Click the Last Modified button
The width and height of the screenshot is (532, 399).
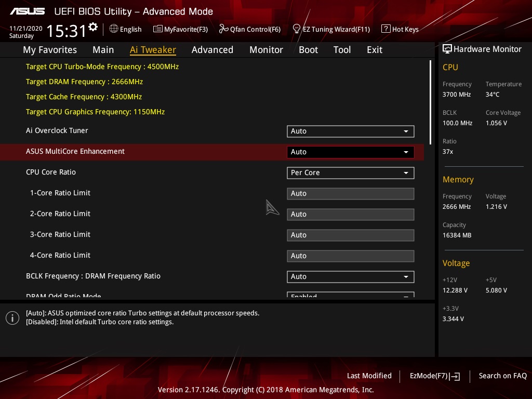coord(369,376)
